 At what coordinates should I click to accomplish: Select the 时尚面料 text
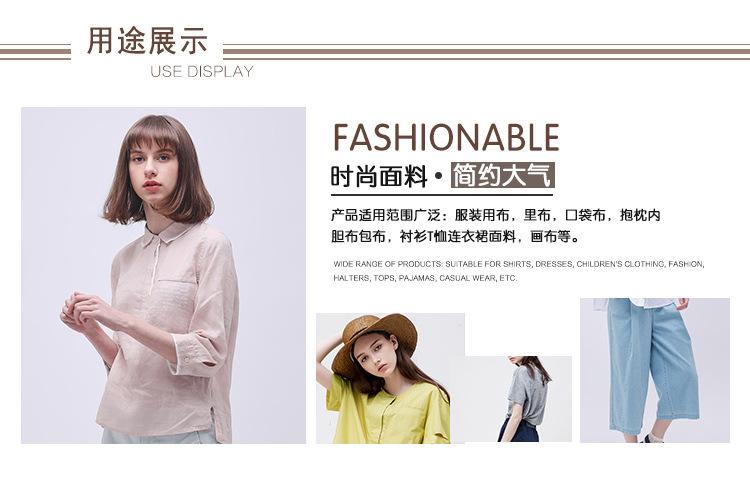[x=378, y=176]
